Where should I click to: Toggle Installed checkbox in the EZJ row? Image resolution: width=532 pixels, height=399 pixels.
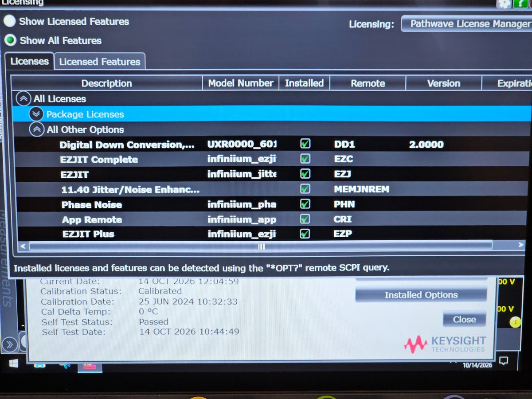coord(305,173)
